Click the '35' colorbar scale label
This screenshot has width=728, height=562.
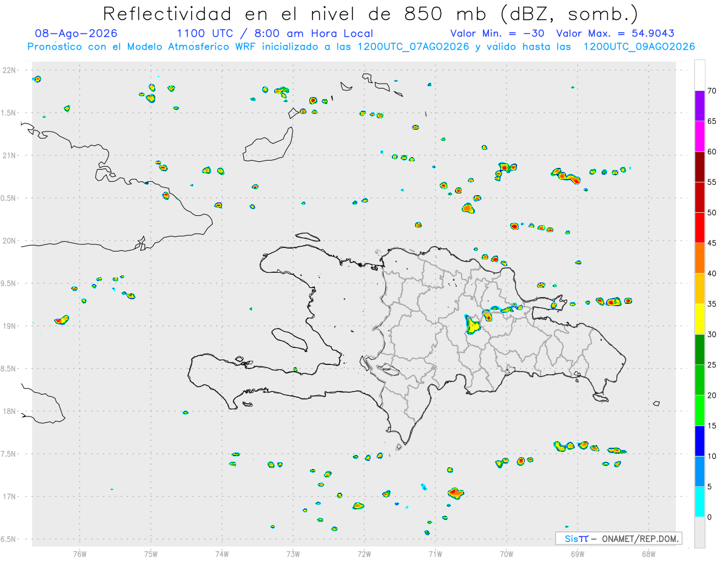coord(712,304)
